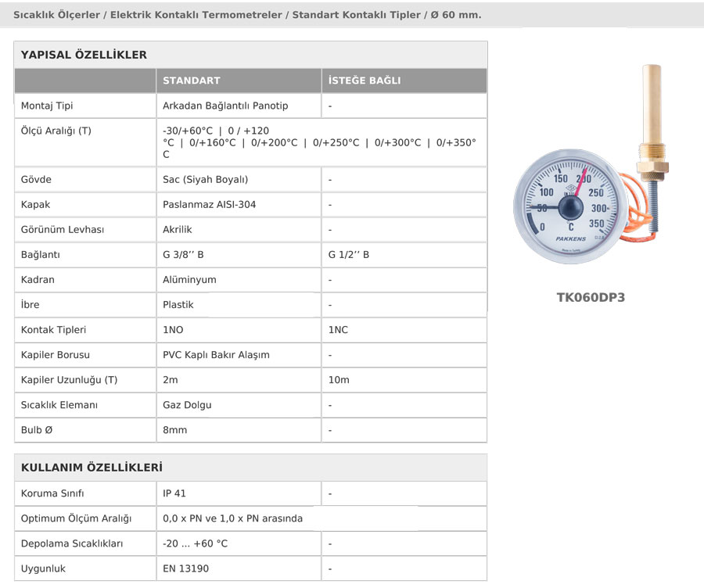Click the '-20 ... +60 °C' storage value
This screenshot has height=588, width=704.
click(196, 543)
